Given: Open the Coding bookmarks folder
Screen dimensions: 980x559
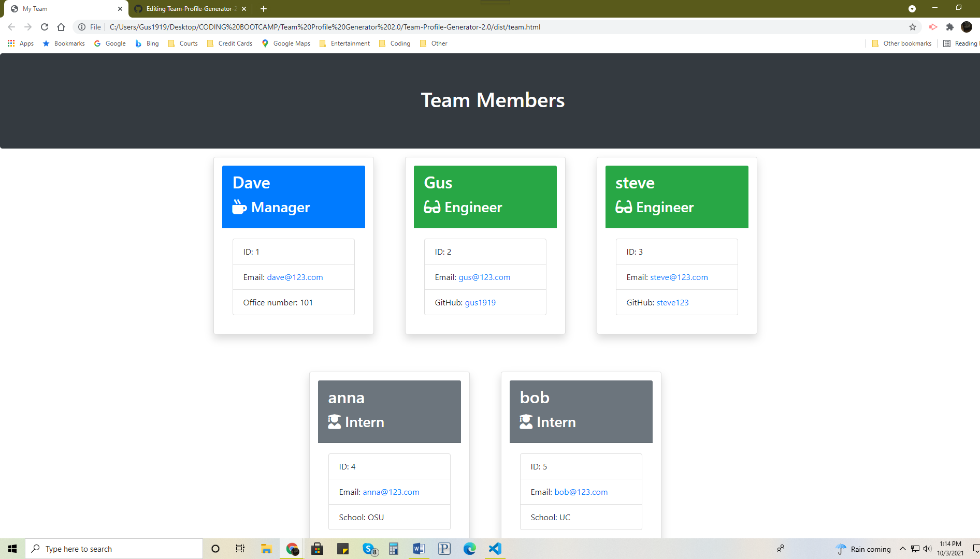Looking at the screenshot, I should 395,43.
